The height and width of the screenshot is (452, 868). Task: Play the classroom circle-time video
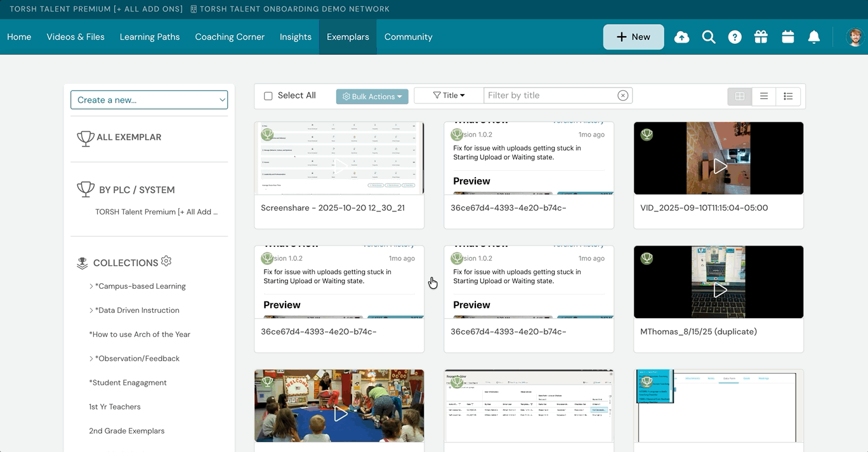[x=340, y=414]
